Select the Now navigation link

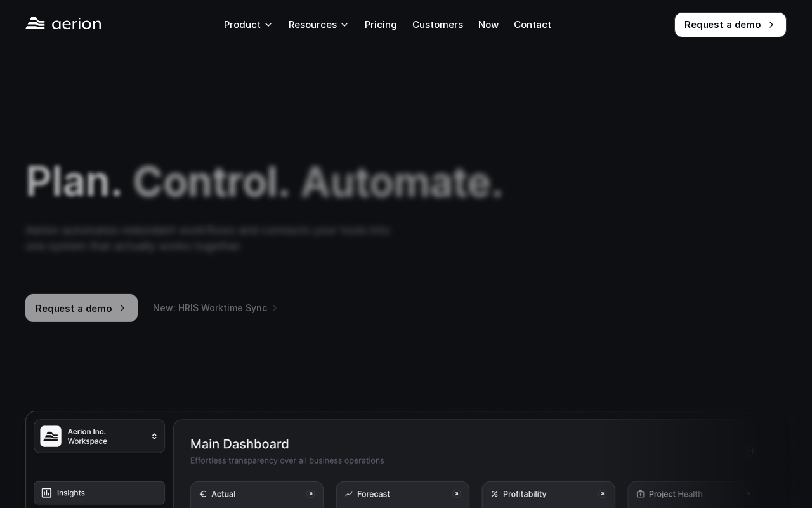(488, 25)
